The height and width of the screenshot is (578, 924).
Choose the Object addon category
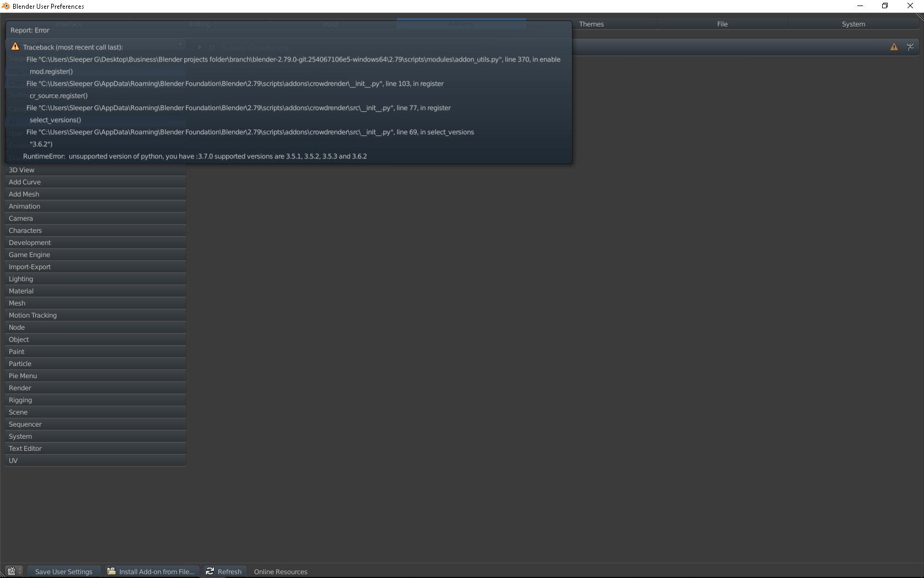96,340
